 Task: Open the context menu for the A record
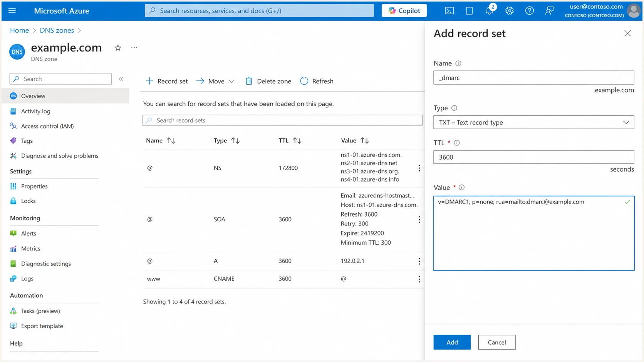[x=419, y=261]
